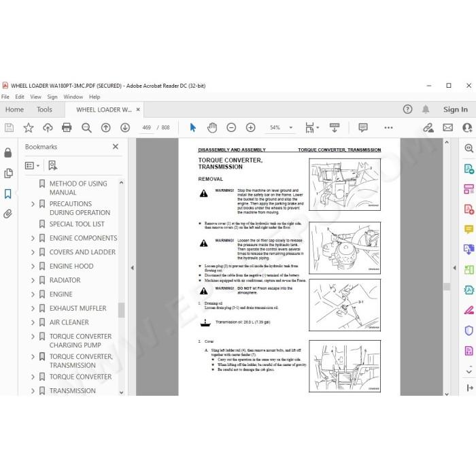Click the page number field
The height and width of the screenshot is (476, 476).
click(146, 128)
